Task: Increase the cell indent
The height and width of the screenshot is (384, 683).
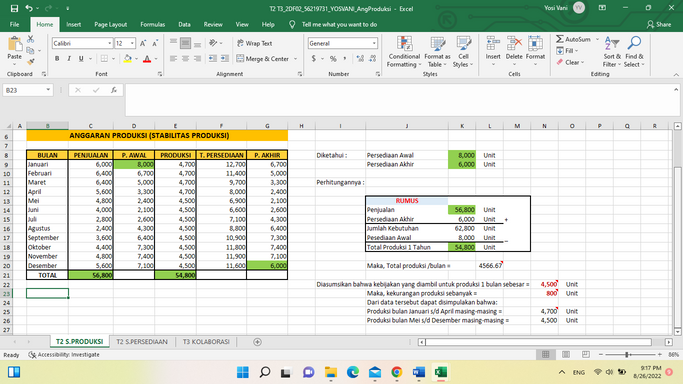Action: 225,58
